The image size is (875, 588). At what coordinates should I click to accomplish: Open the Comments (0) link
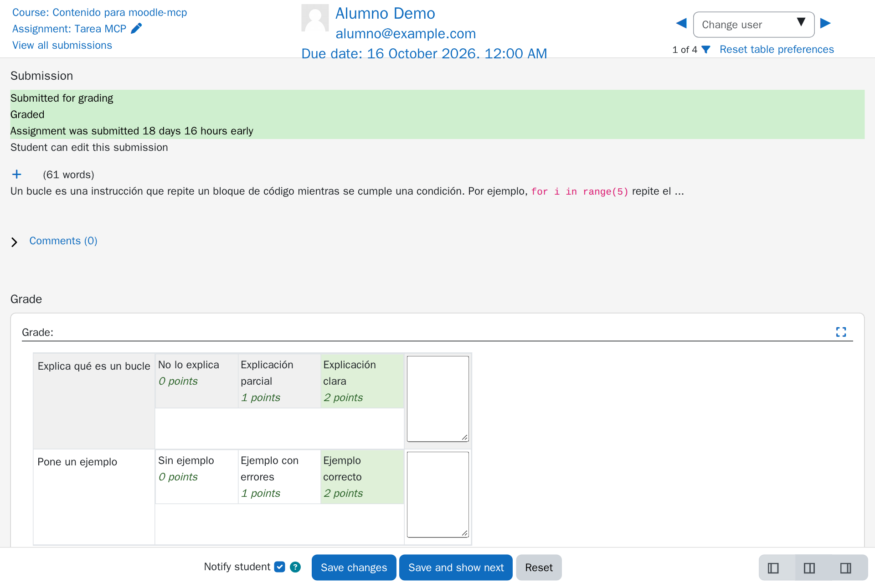(x=63, y=241)
